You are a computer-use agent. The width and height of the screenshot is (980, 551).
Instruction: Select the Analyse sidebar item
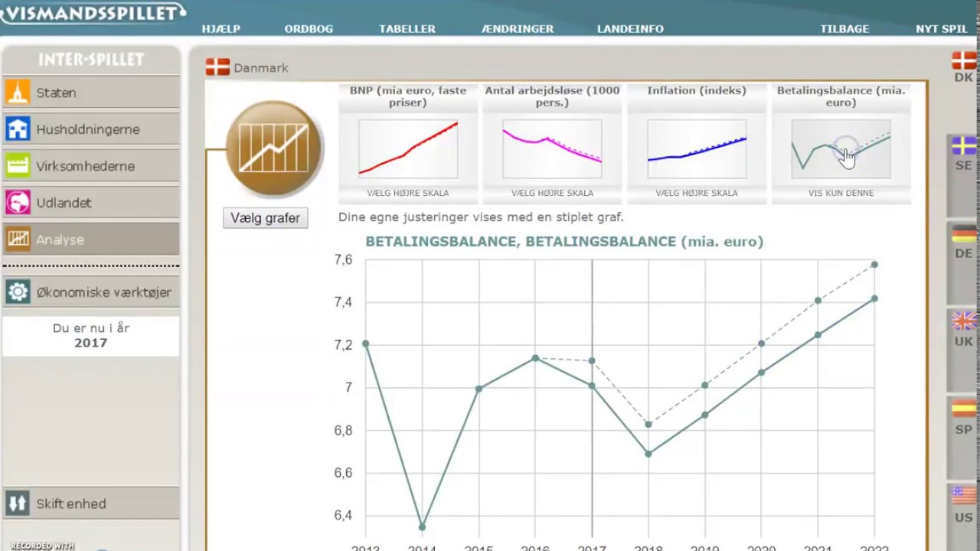point(91,240)
